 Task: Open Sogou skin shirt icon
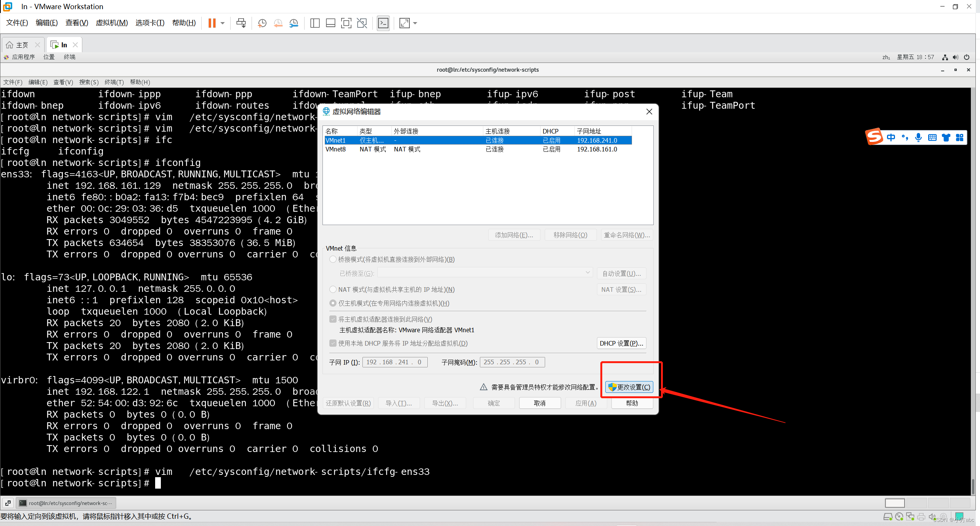946,137
